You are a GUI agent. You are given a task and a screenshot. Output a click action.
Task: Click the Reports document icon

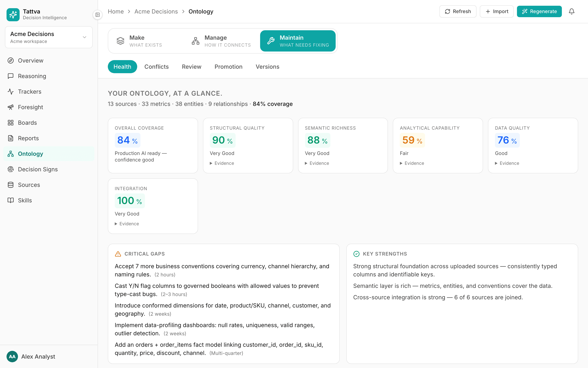(11, 138)
